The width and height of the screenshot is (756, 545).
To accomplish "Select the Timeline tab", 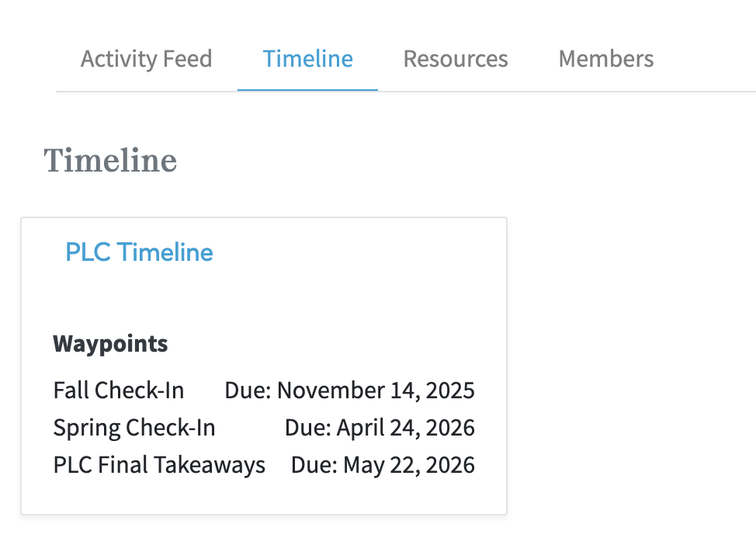I will (307, 58).
